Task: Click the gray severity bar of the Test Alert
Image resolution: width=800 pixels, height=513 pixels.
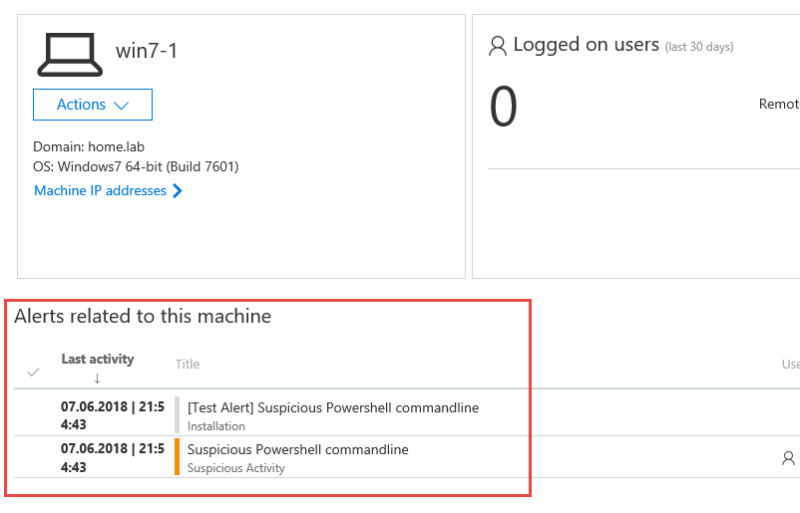Action: click(x=177, y=416)
